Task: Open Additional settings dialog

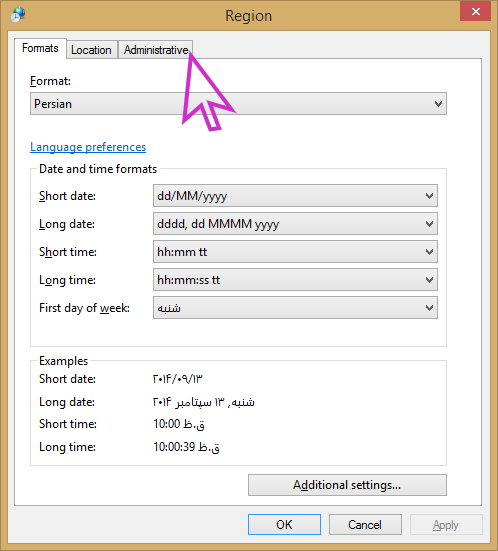Action: click(x=347, y=485)
